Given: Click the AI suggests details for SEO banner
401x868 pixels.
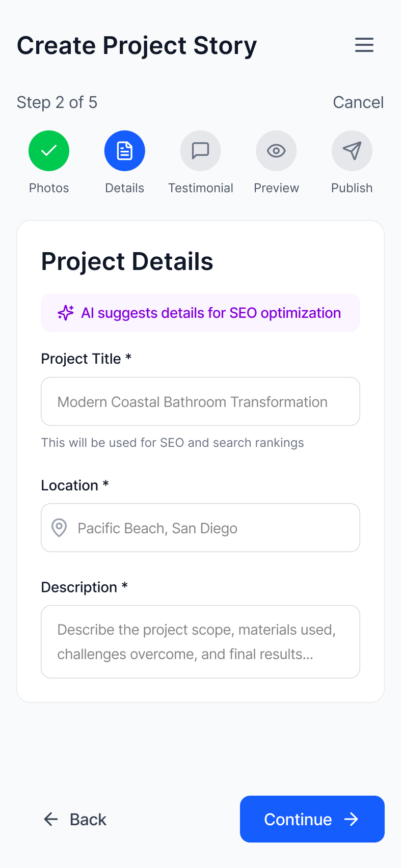Looking at the screenshot, I should 210,313.
